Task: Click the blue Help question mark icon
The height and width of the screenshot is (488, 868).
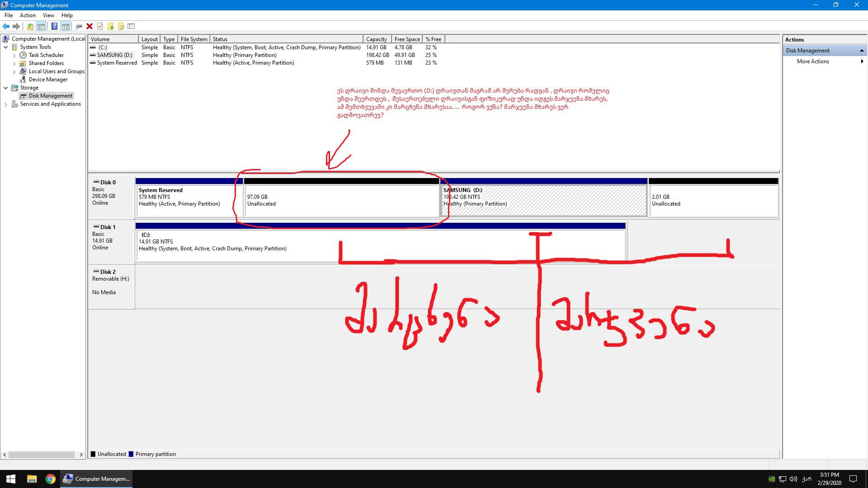Action: click(x=54, y=26)
